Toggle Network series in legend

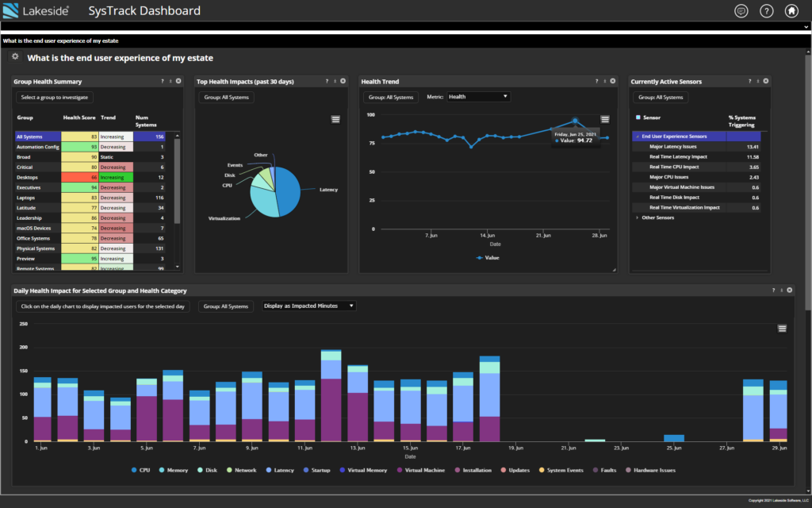(241, 470)
